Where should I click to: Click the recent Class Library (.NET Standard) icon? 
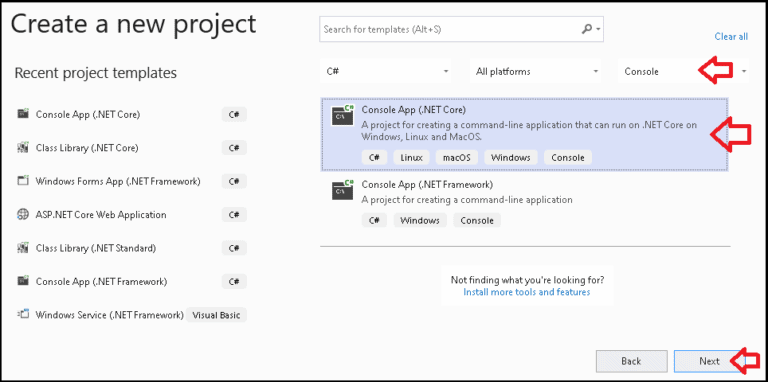point(23,248)
